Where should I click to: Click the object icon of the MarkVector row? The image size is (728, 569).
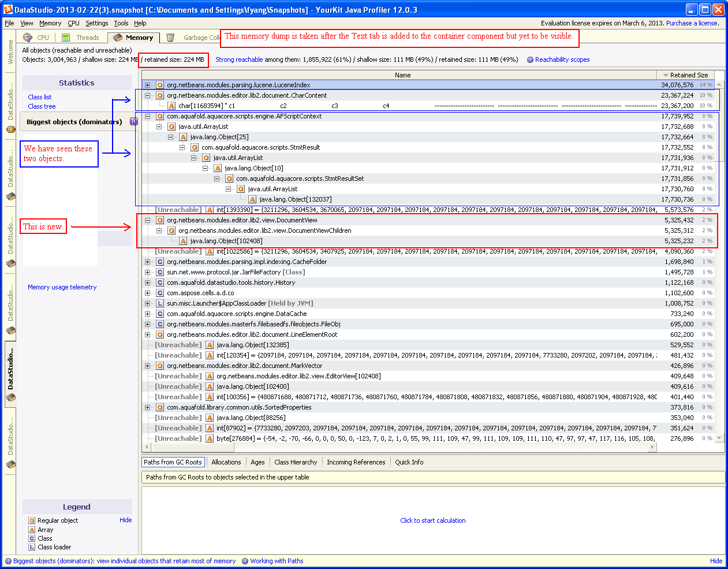click(160, 366)
